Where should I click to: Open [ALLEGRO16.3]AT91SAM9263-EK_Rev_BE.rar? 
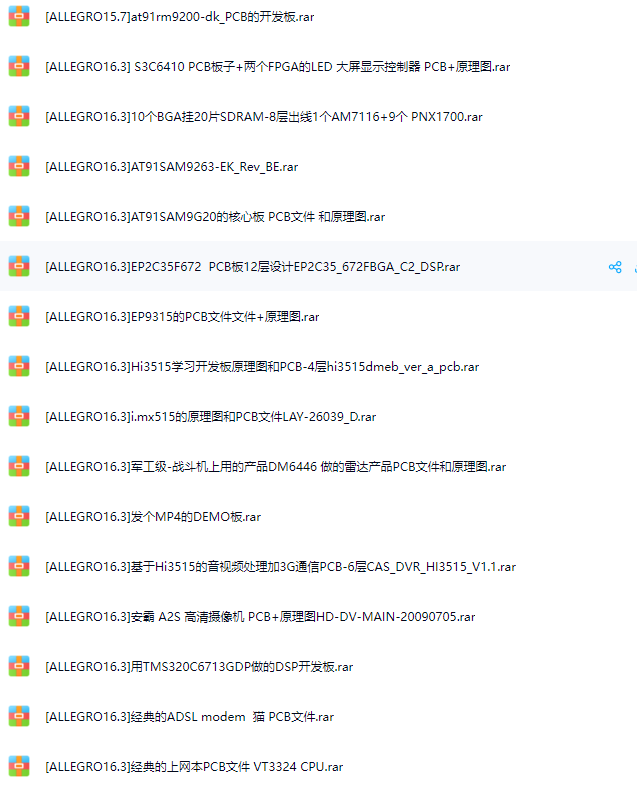(171, 166)
